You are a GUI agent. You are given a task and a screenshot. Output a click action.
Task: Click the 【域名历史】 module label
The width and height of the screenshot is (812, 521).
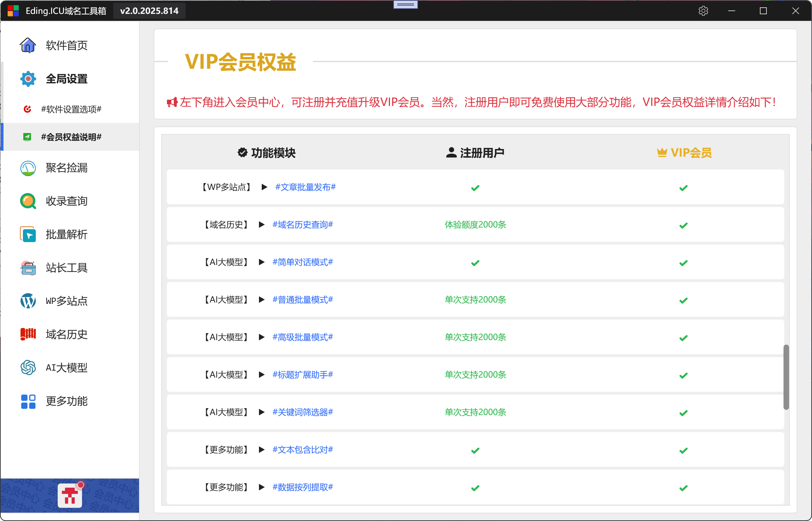tap(226, 225)
